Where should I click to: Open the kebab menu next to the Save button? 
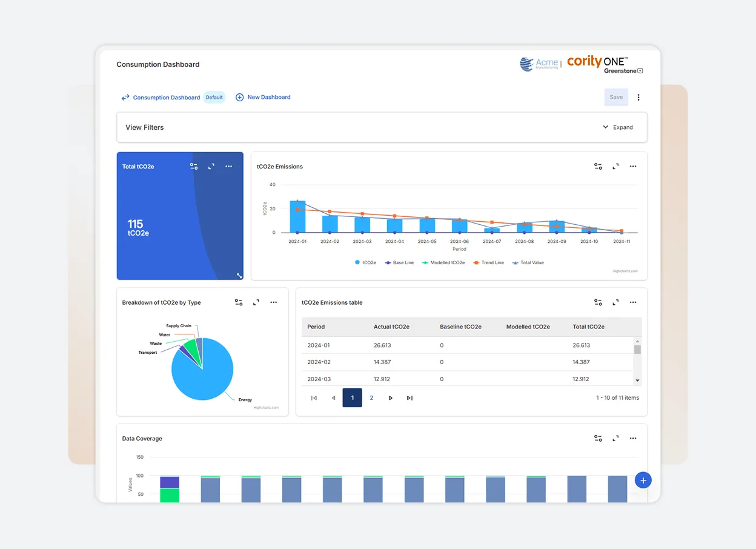click(638, 97)
